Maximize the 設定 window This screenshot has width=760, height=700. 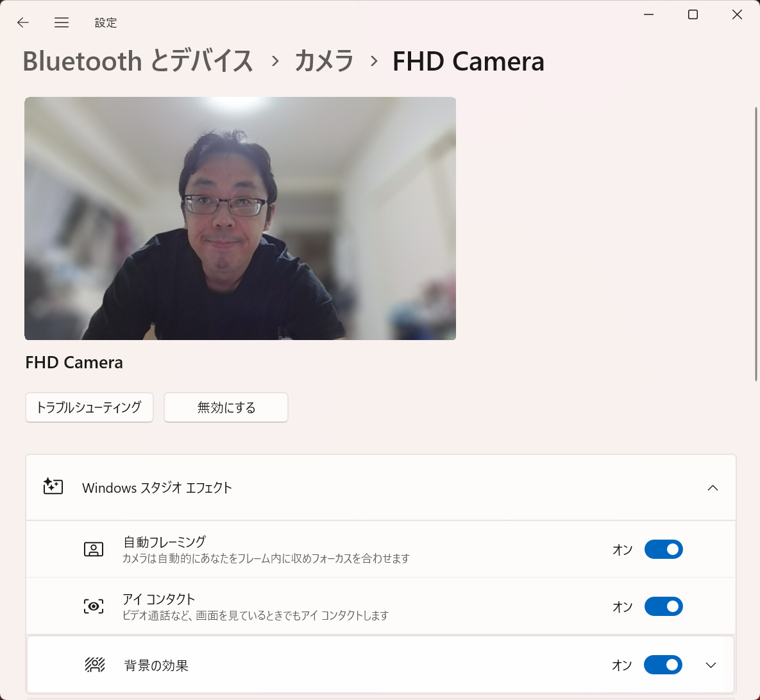693,15
